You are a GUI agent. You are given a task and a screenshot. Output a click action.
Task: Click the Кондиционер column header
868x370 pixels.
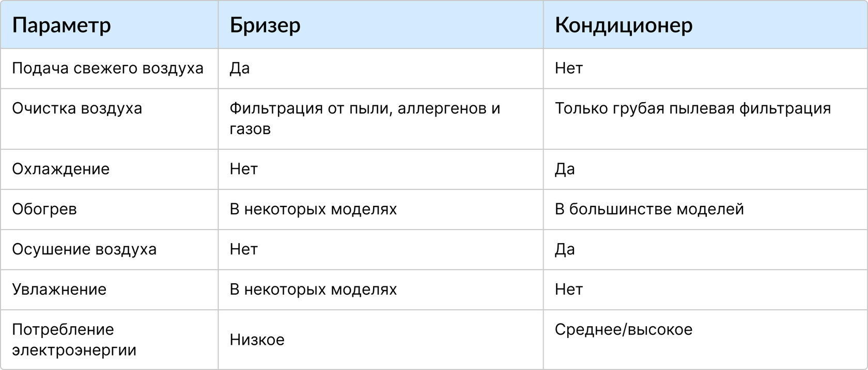(x=624, y=25)
